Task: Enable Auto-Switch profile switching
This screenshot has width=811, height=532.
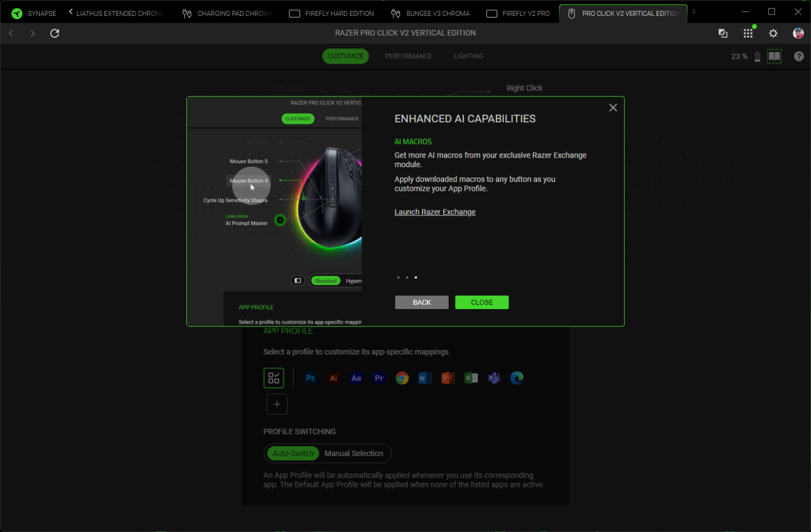Action: 293,453
